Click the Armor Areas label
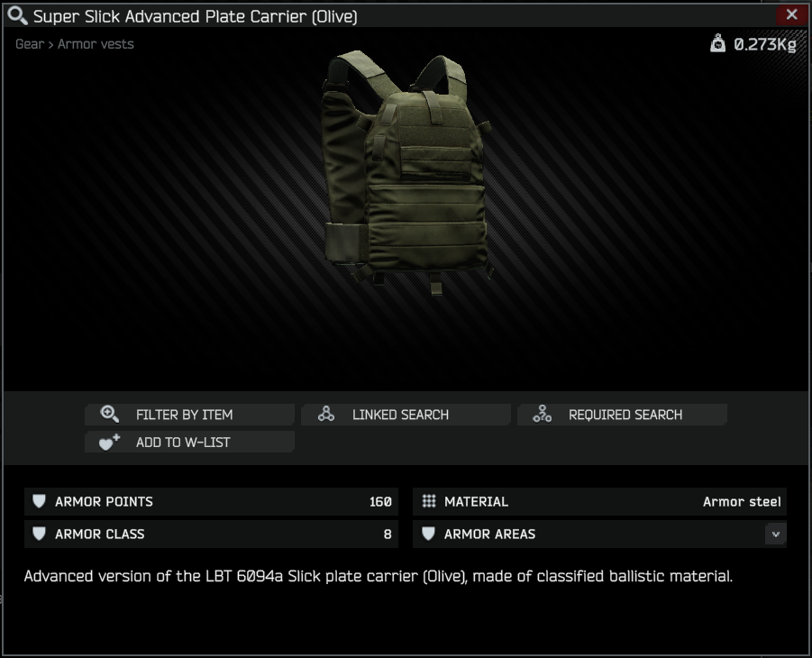812x658 pixels. 490,535
